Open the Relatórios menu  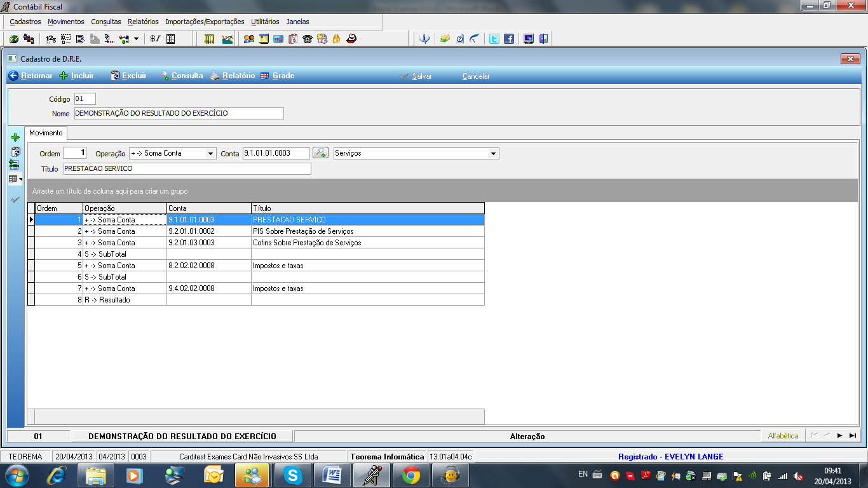point(143,22)
